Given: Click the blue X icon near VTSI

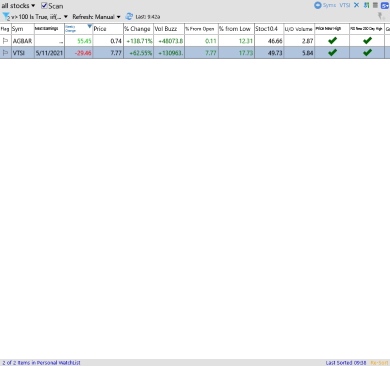Looking at the screenshot, I should tap(356, 5).
